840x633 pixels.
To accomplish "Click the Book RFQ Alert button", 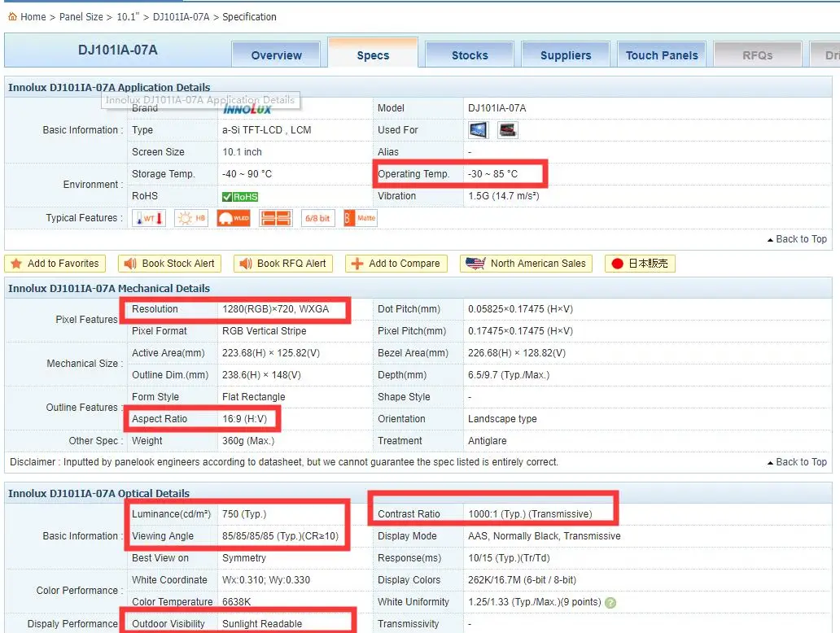I will [283, 264].
